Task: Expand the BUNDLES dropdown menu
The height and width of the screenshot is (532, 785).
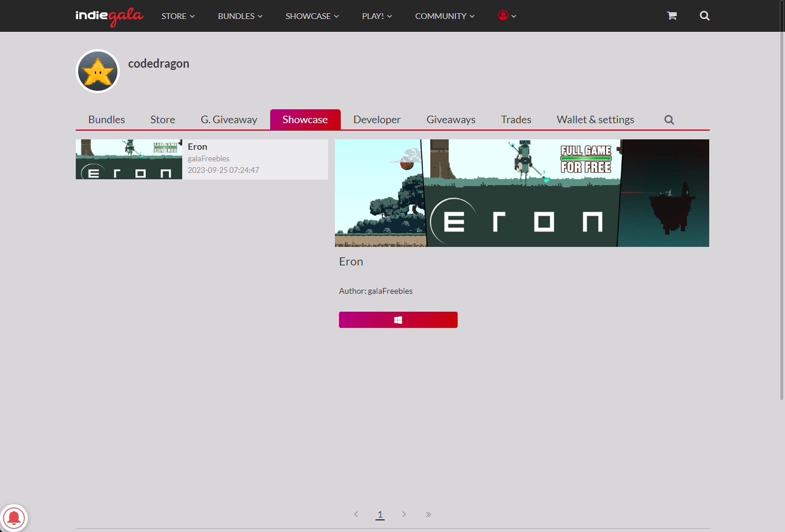Action: point(240,16)
